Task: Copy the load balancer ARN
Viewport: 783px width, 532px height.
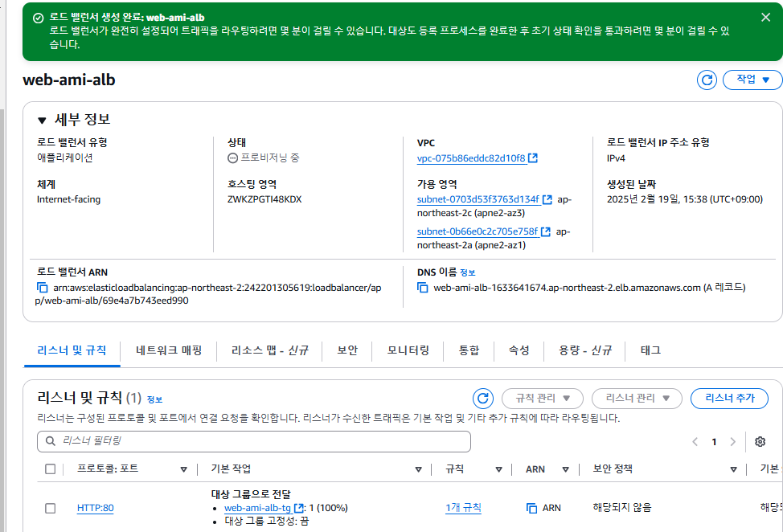Action: 43,288
